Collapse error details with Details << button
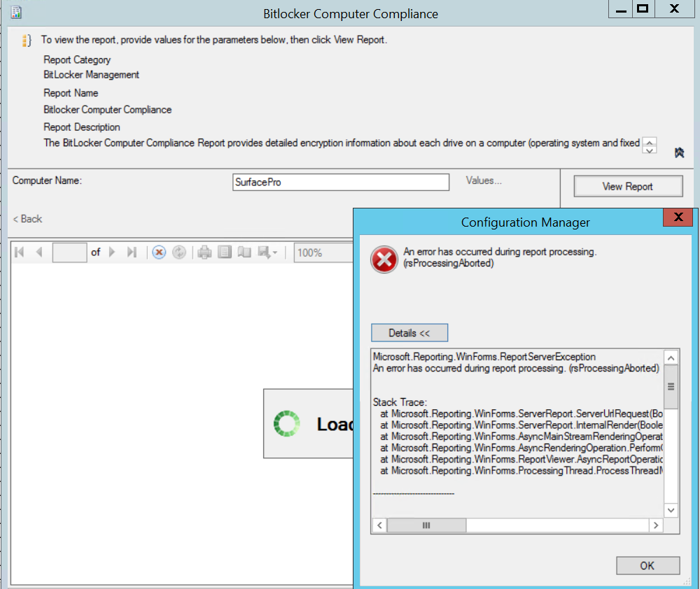This screenshot has width=700, height=589. pos(409,333)
